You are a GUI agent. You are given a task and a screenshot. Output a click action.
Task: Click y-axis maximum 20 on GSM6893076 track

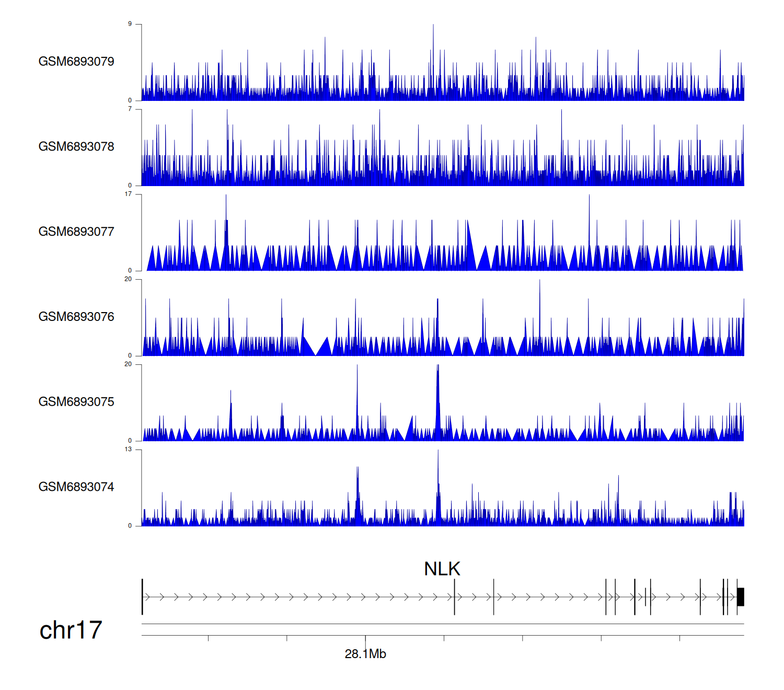point(128,279)
